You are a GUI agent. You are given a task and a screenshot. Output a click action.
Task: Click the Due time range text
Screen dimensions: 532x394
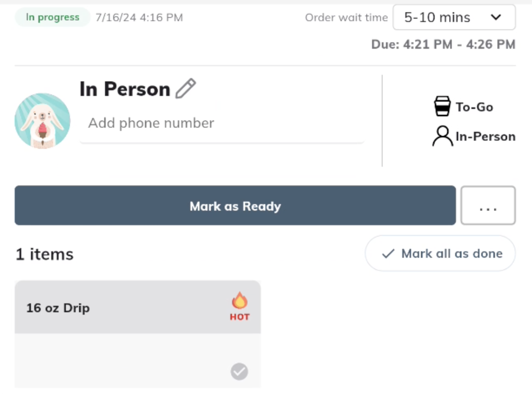(x=443, y=44)
